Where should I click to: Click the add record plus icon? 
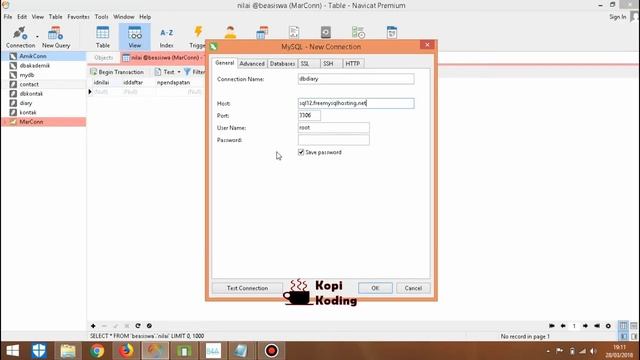(93, 326)
